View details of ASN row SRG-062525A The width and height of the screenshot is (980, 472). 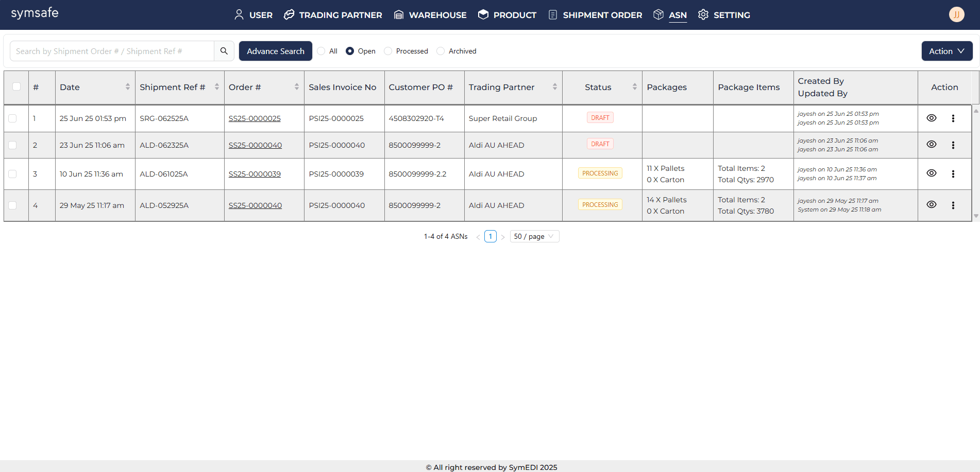931,118
